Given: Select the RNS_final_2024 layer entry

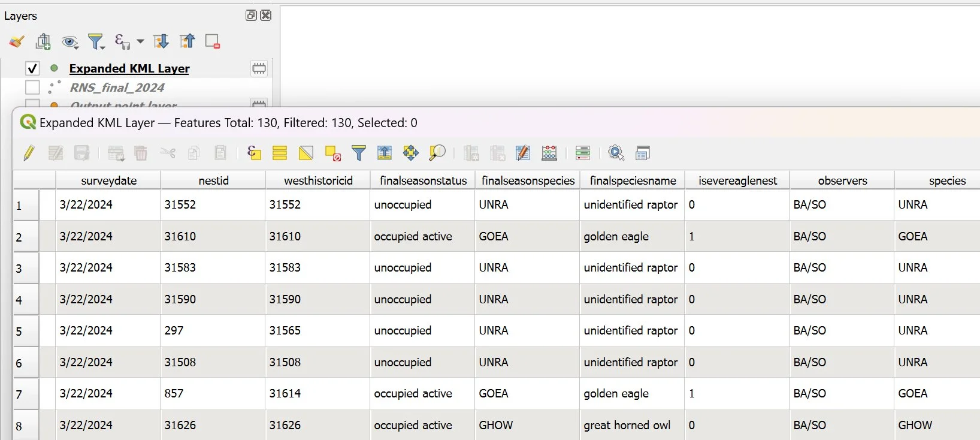Looking at the screenshot, I should (x=117, y=88).
